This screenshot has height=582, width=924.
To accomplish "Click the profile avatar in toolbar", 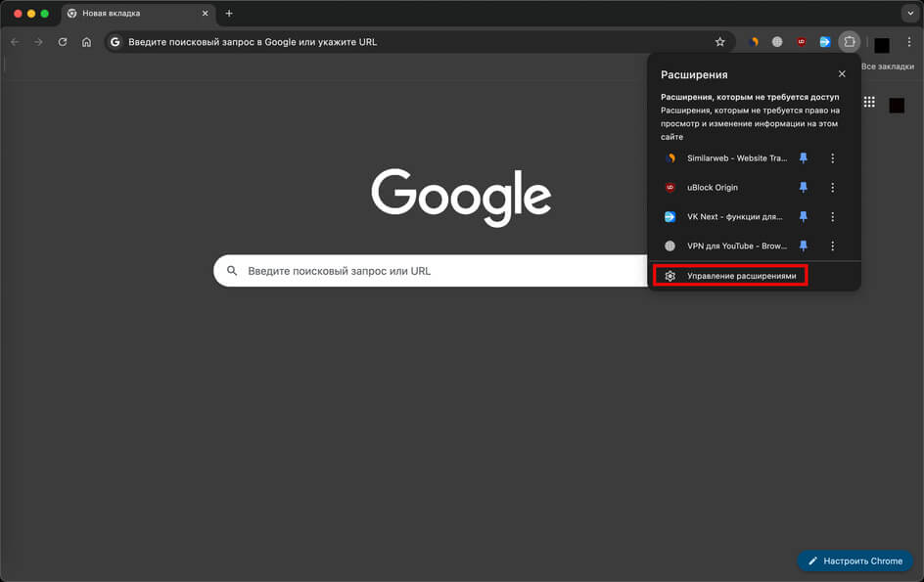I will click(x=882, y=45).
